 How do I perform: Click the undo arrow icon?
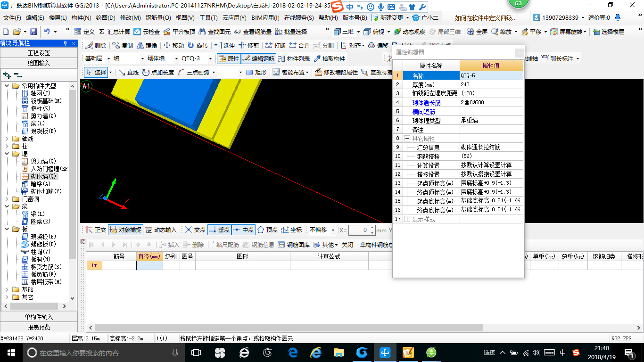[x=47, y=32]
